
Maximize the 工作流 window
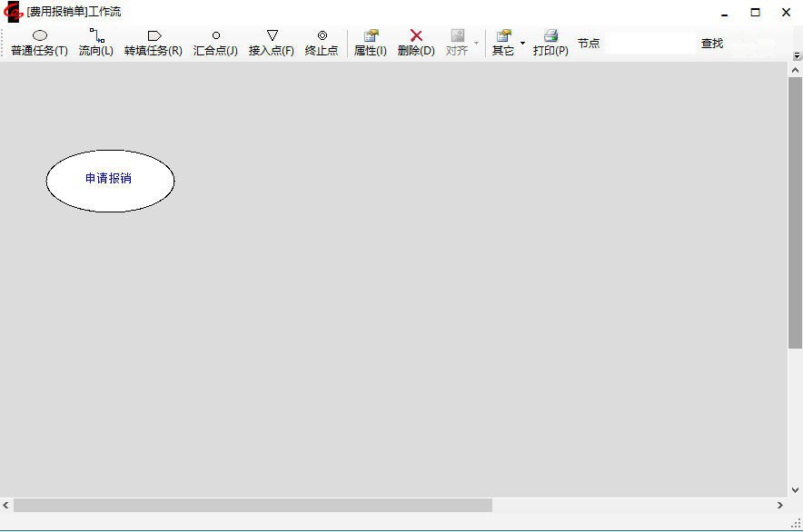[755, 13]
